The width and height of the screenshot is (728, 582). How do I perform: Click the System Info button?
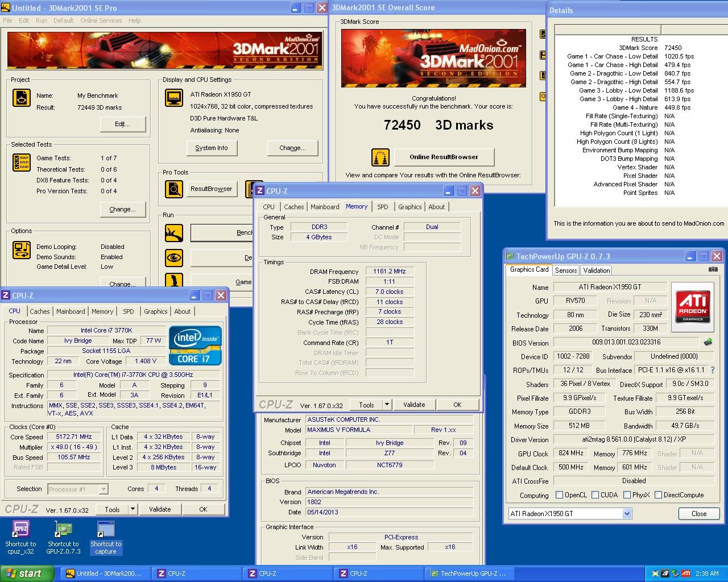point(211,148)
